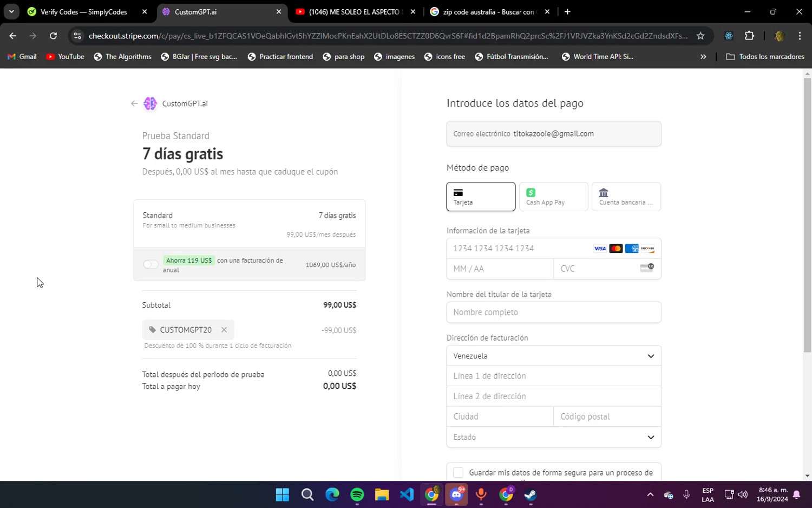The height and width of the screenshot is (508, 812).
Task: Click the CUSTOMGPT20 coupon tag icon
Action: pos(152,330)
